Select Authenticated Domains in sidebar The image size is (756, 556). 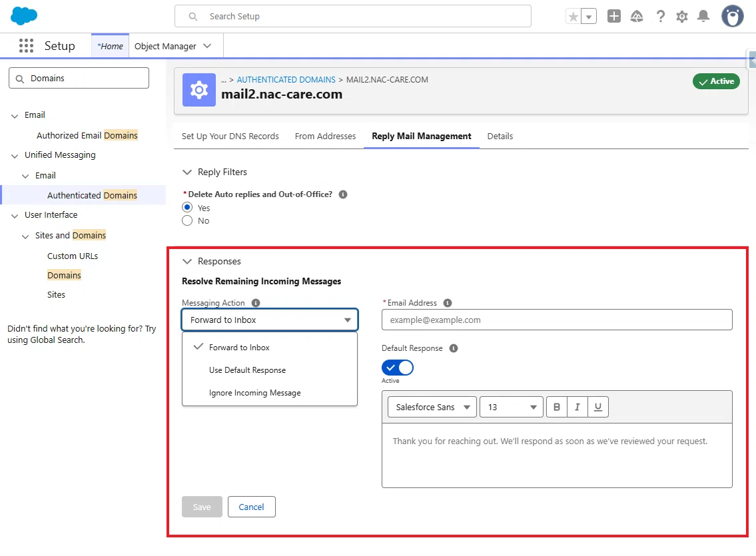92,195
